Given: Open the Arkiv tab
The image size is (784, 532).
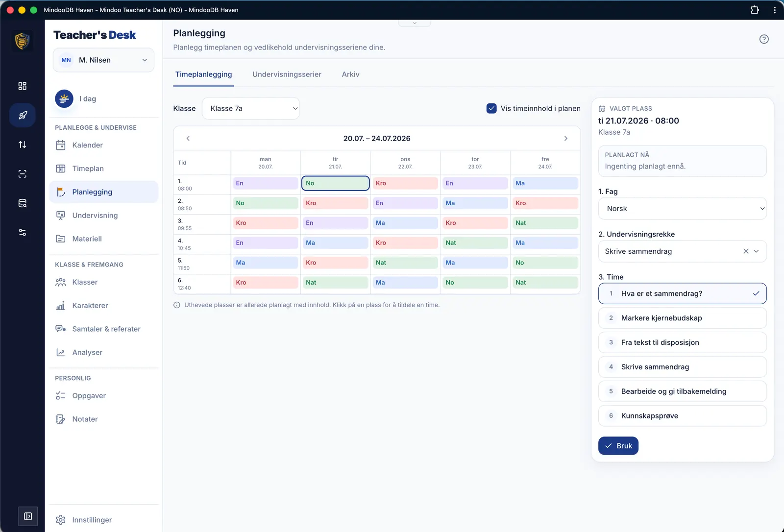Looking at the screenshot, I should [350, 74].
